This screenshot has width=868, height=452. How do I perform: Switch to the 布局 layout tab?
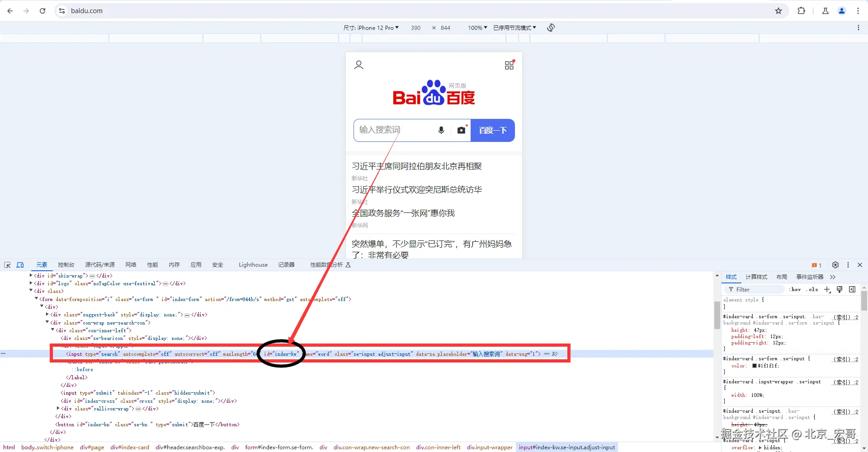[782, 277]
